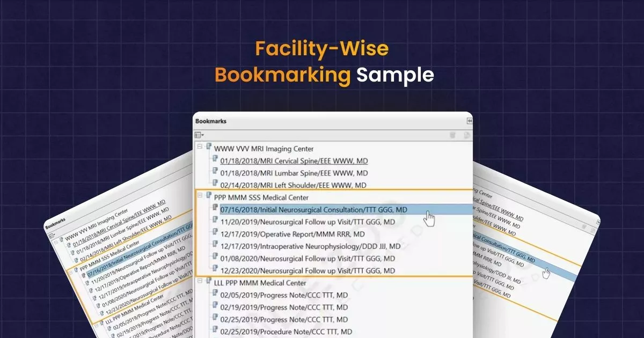Screen dimensions: 644x338
Task: Click the bookmark icon beside 12/17/2019 Operative Report
Action: click(x=214, y=234)
